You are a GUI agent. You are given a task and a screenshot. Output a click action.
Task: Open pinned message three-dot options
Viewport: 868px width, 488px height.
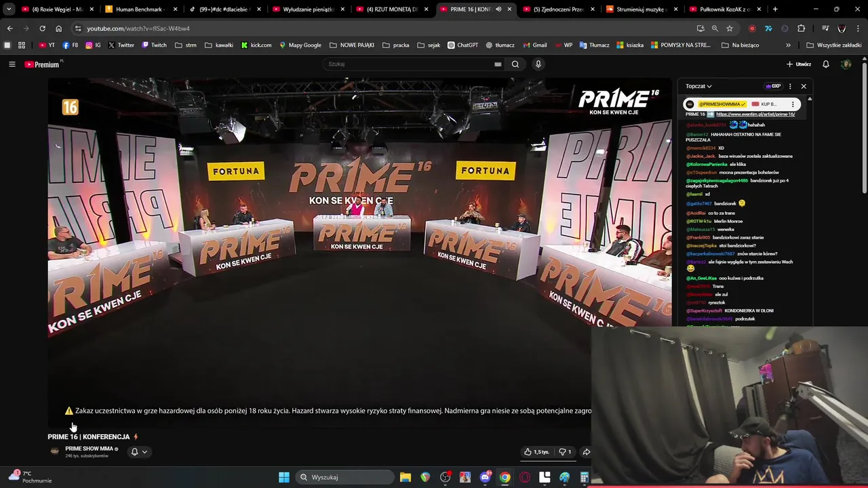pos(793,104)
